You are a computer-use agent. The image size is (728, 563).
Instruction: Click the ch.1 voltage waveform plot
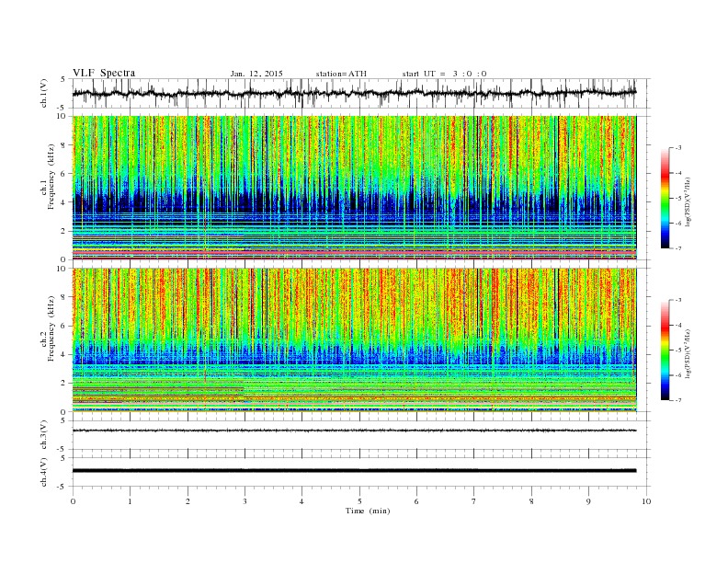coord(354,93)
